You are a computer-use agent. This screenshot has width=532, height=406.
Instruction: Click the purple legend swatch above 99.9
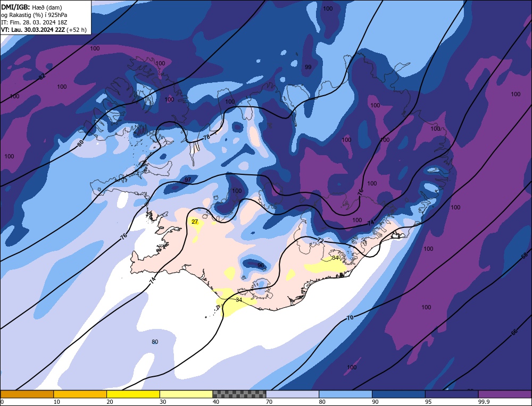[x=505, y=394]
